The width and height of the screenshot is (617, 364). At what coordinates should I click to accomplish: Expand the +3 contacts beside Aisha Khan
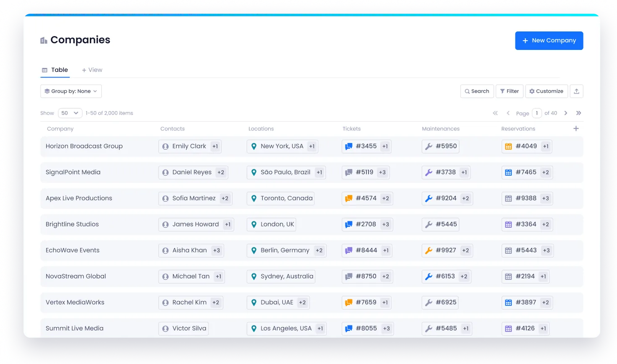tap(217, 250)
